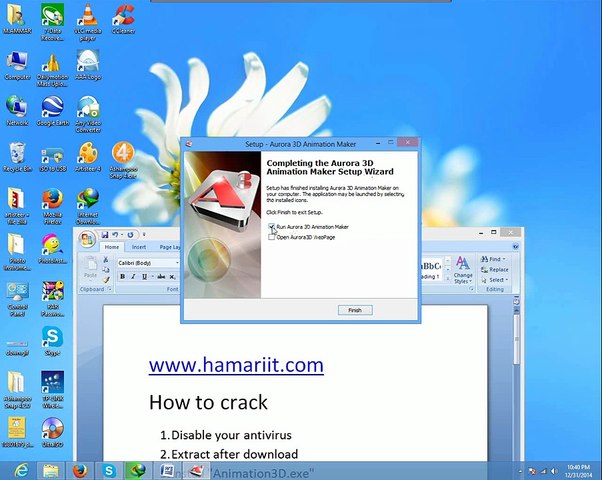
Task: Open Skype desktop shortcut
Action: 53,341
